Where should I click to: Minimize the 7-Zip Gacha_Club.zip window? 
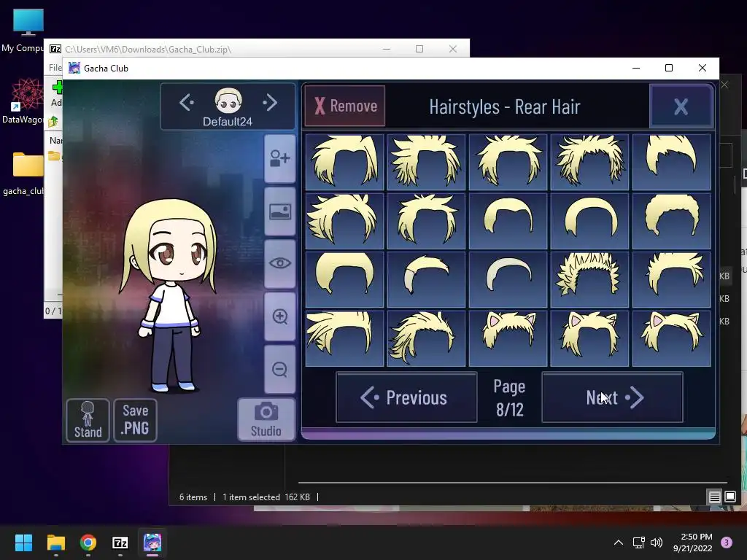tap(387, 49)
